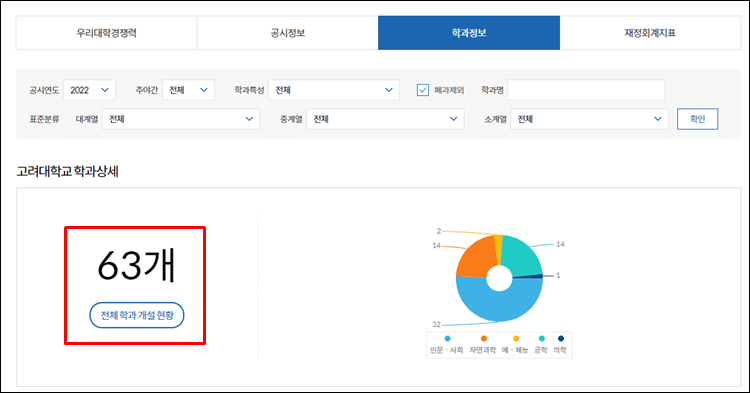This screenshot has width=750, height=393.
Task: Open the 소계열 dropdown
Action: pos(590,119)
